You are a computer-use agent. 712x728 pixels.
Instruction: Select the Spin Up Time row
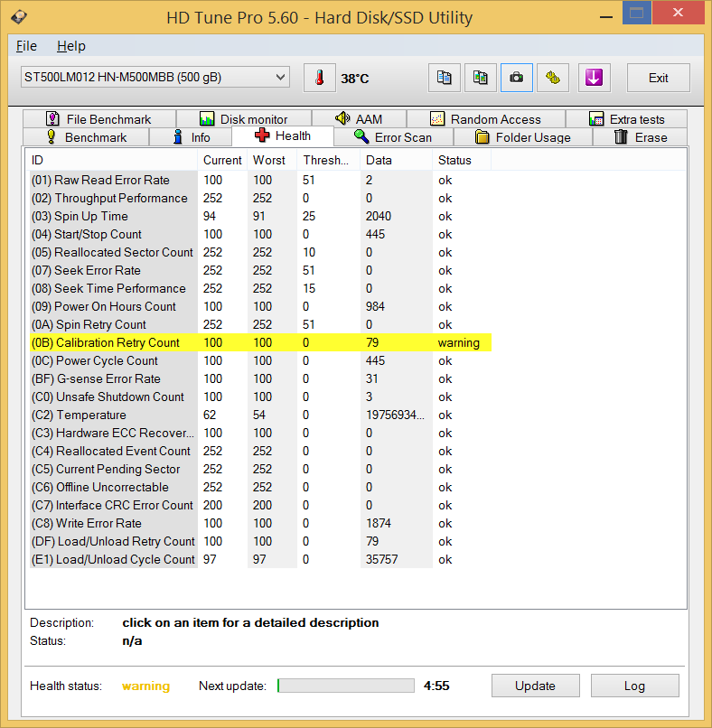coord(260,217)
